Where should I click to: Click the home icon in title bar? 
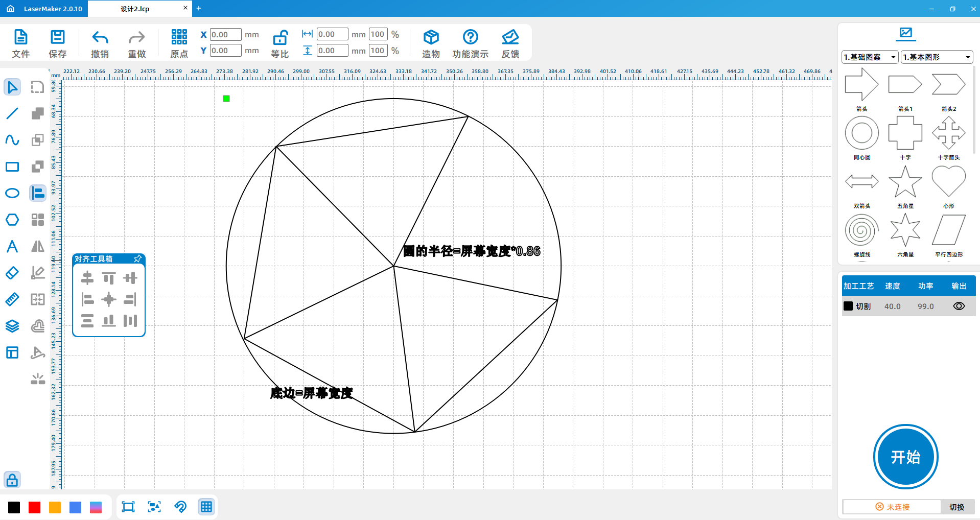click(10, 9)
